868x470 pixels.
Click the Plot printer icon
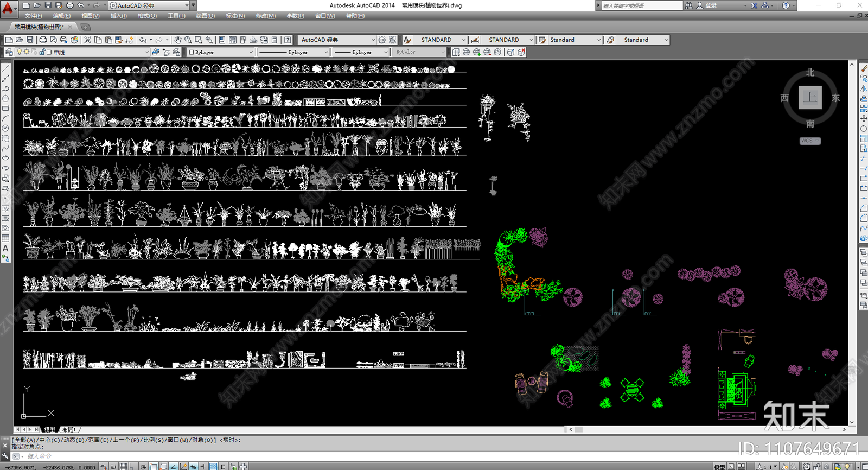(x=43, y=40)
